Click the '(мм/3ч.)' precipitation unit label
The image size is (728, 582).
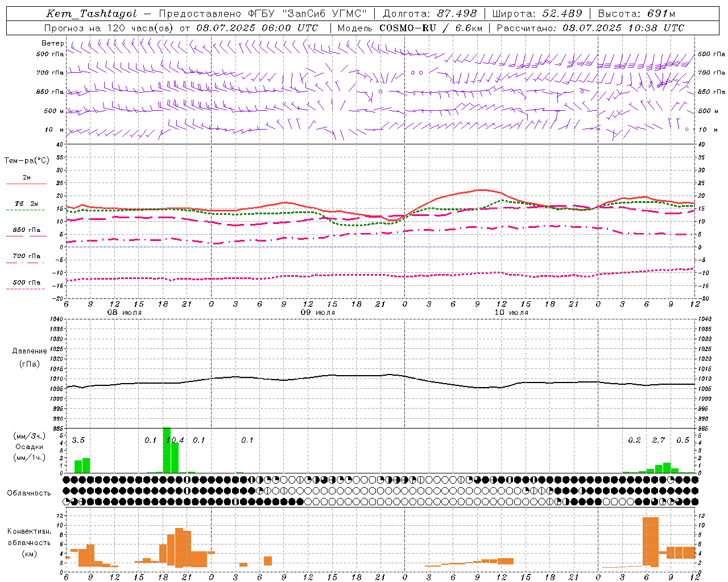click(x=29, y=436)
